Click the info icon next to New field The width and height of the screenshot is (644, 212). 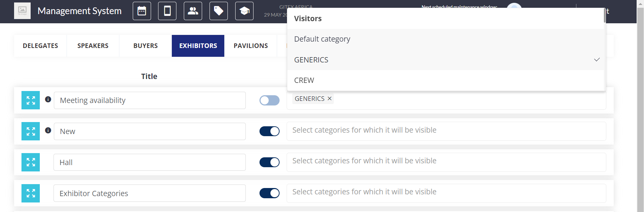tap(48, 131)
